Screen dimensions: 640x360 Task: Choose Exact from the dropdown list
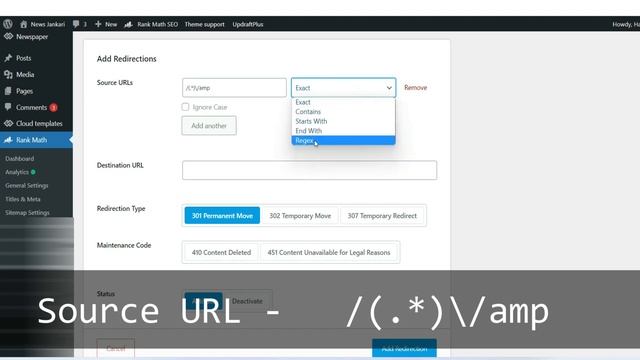pyautogui.click(x=343, y=102)
